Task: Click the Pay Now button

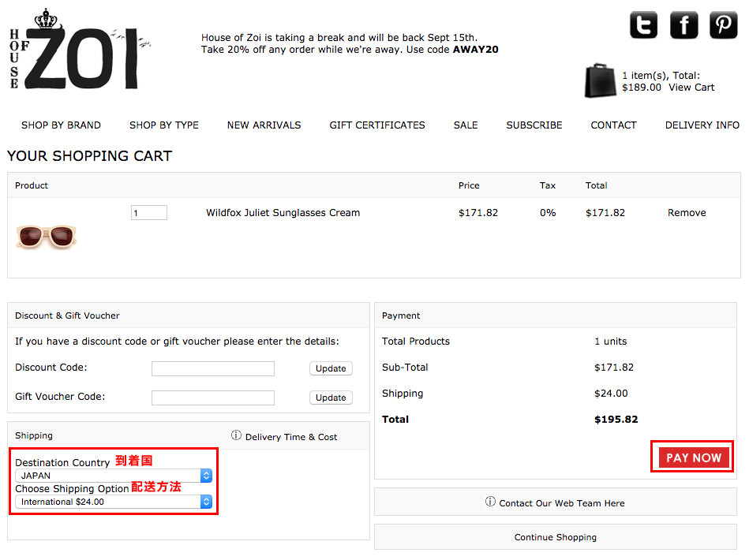Action: pyautogui.click(x=694, y=457)
